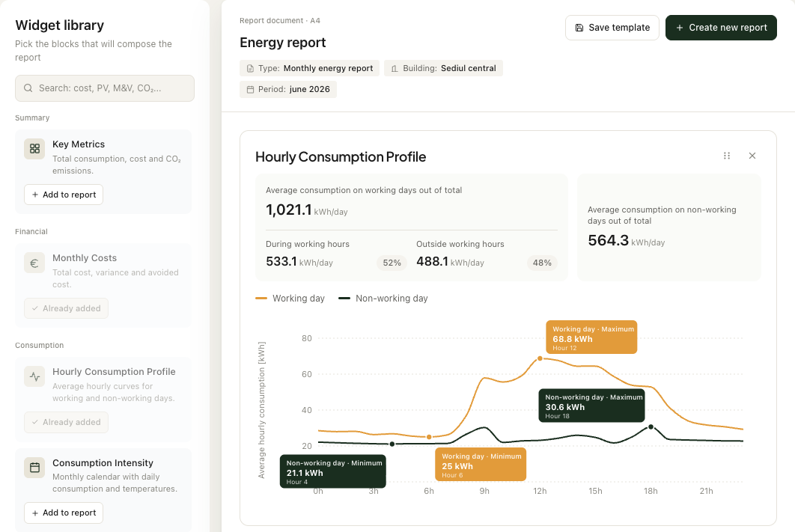Screen dimensions: 795x532
Task: Click the 488.1 kWh/day value
Action: coord(450,261)
